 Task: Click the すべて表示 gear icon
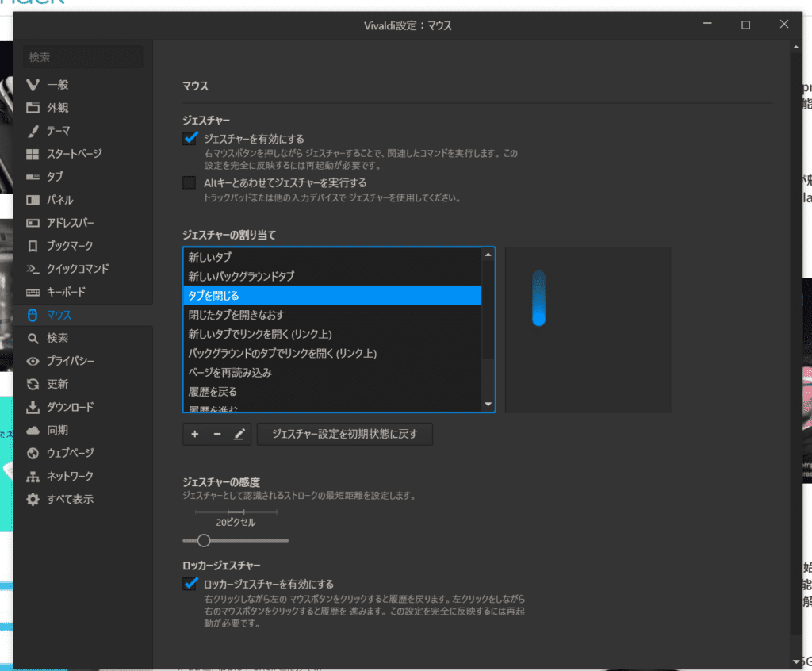tap(33, 500)
